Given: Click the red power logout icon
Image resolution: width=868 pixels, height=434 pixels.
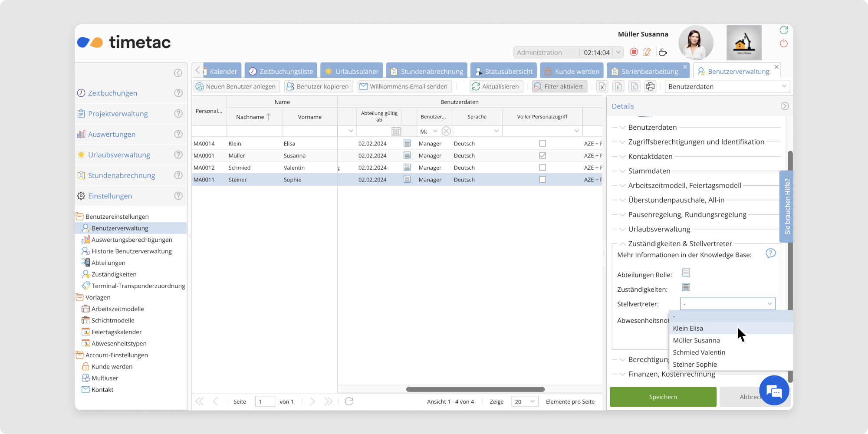Looking at the screenshot, I should [x=783, y=43].
